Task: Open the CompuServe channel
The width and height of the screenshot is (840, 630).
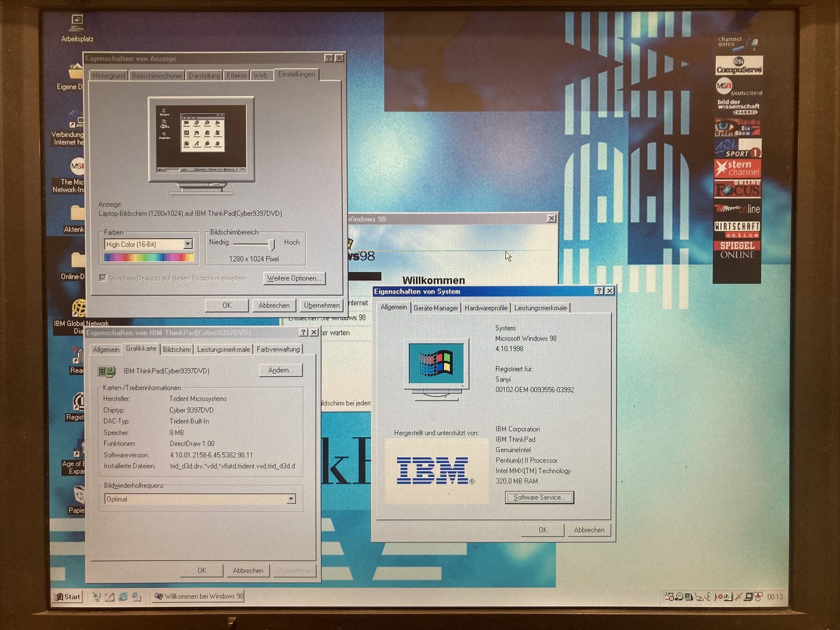Action: point(739,66)
